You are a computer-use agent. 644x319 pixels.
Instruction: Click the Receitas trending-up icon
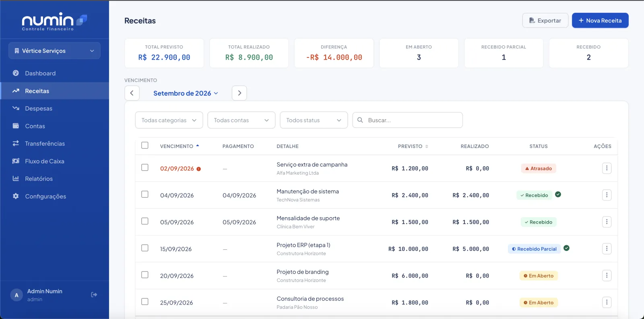pyautogui.click(x=16, y=91)
